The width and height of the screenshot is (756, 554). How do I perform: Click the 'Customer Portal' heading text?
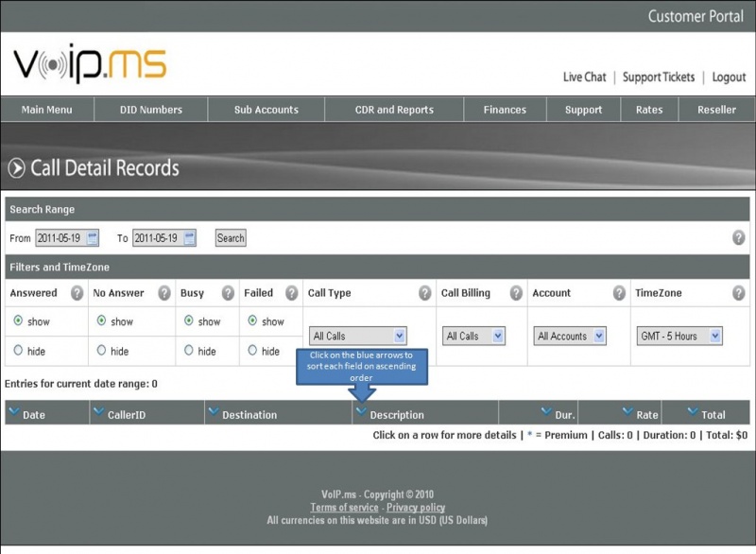point(696,16)
